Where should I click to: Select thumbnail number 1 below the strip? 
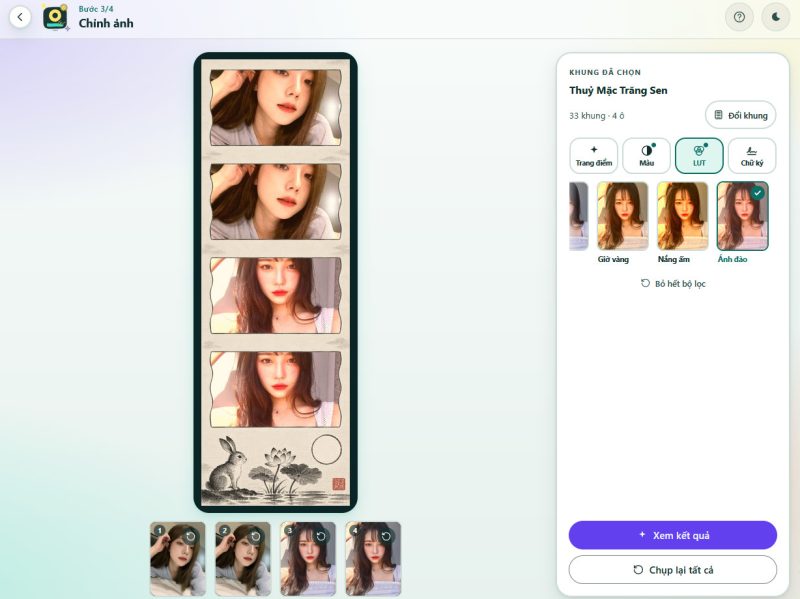(178, 559)
